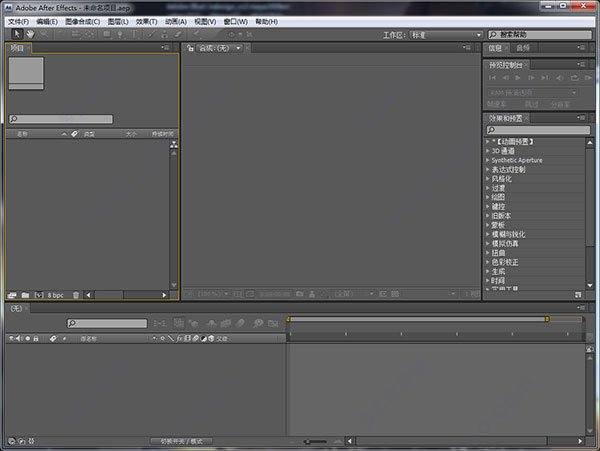Create a new folder in Project panel
Image resolution: width=600 pixels, height=451 pixels.
[x=25, y=295]
